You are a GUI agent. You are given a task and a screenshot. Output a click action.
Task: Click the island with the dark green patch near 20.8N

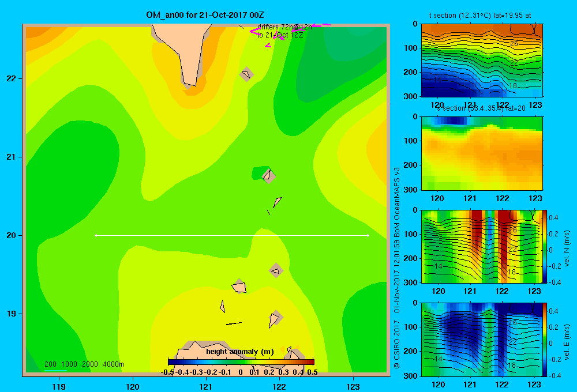coord(268,175)
